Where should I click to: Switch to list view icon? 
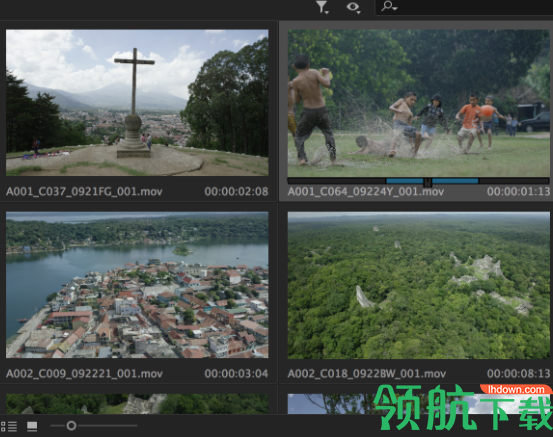(x=9, y=426)
